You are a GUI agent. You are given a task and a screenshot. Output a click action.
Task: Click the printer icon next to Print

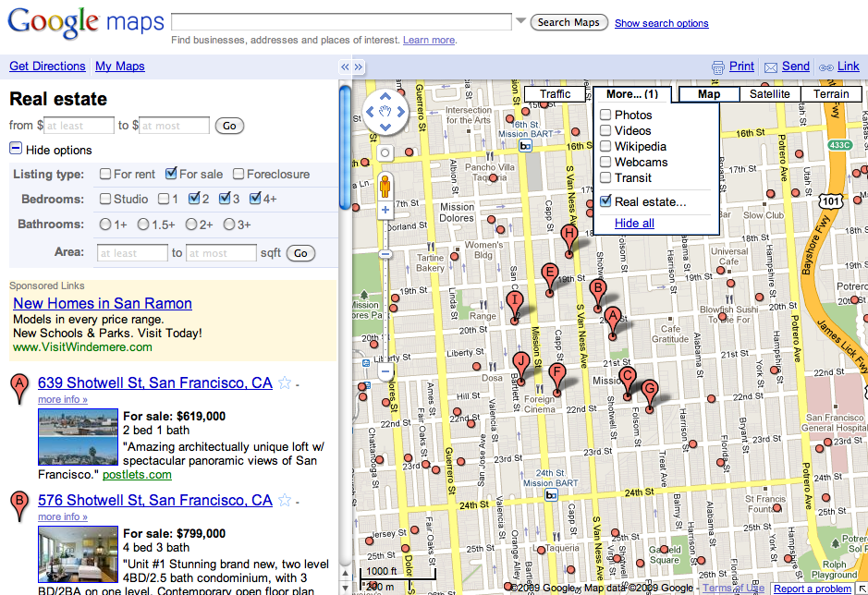(x=718, y=67)
